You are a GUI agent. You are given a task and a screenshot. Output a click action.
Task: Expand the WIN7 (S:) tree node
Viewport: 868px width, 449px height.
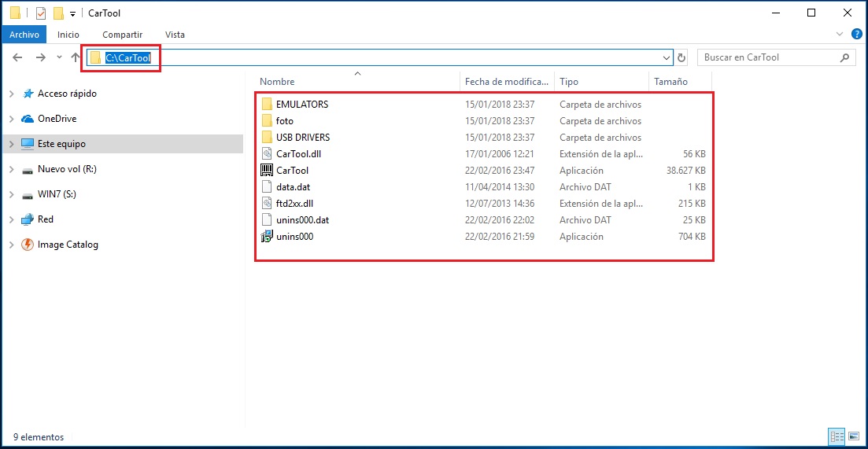pos(12,195)
